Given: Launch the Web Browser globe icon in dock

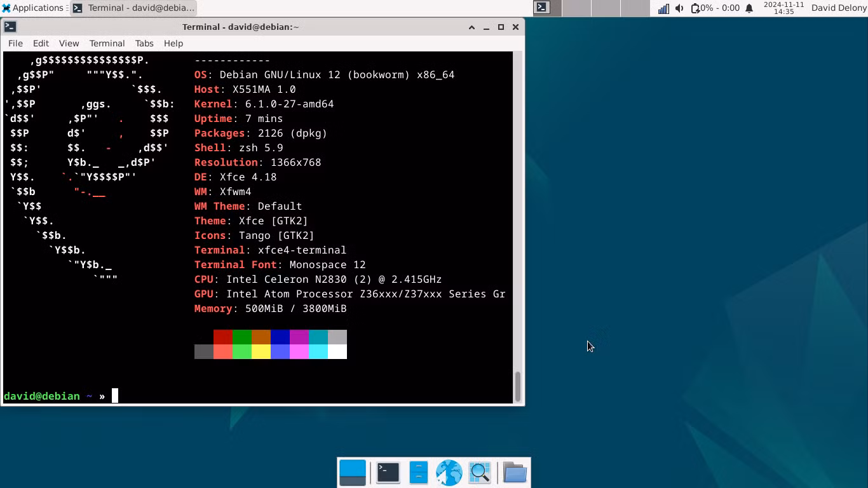Looking at the screenshot, I should (x=449, y=473).
